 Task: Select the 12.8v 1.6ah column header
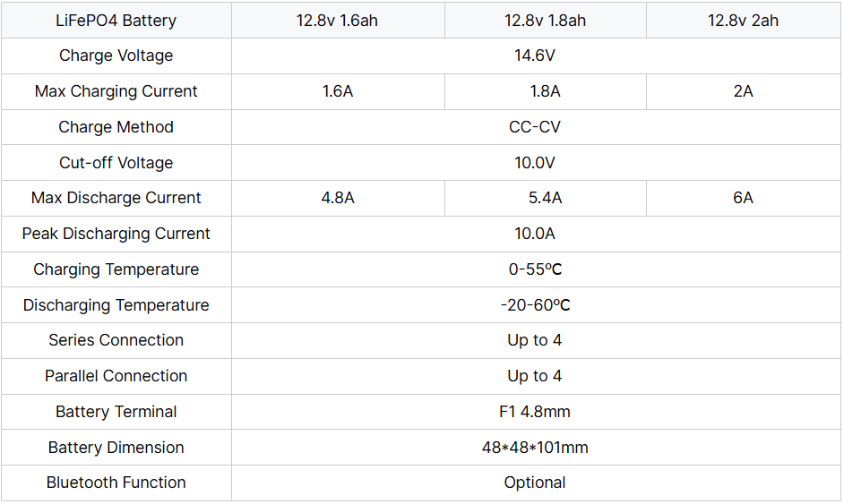[x=338, y=21]
